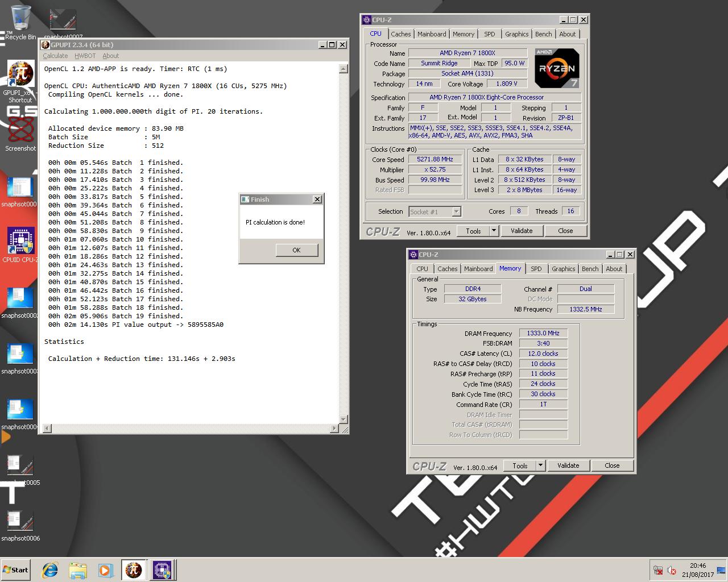Click Close button in lower CPU-Z window
Viewport: 728px width, 582px height.
[612, 465]
